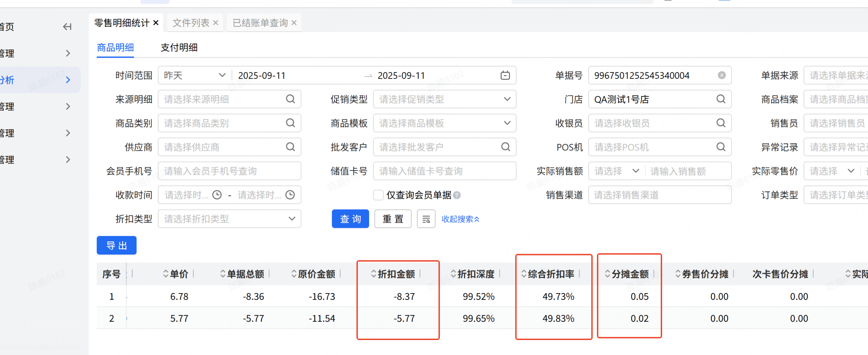Screen dimensions: 868x355
Task: Click the 查询 button
Action: (x=350, y=219)
